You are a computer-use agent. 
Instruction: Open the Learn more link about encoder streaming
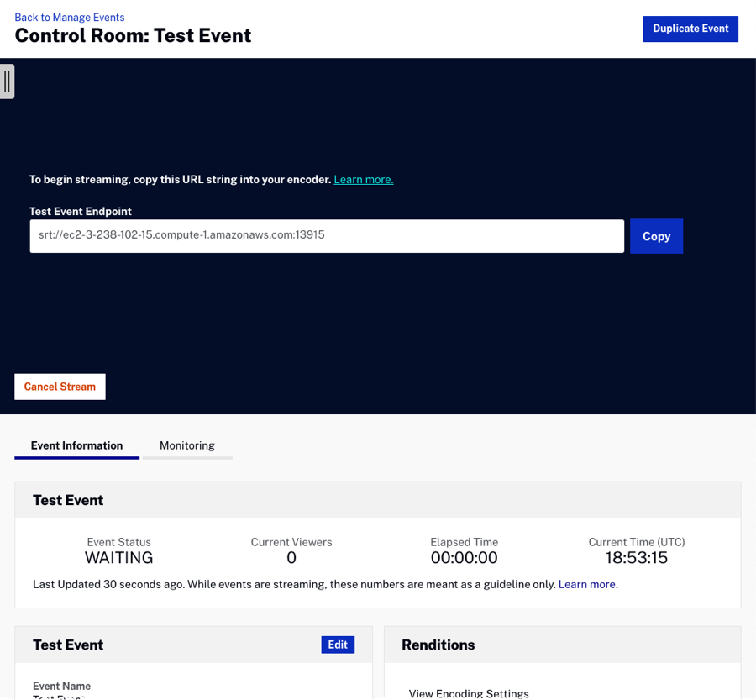click(363, 179)
